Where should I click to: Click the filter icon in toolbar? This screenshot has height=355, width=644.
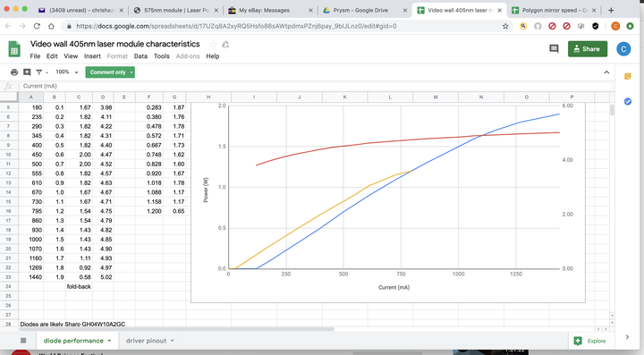pyautogui.click(x=39, y=72)
